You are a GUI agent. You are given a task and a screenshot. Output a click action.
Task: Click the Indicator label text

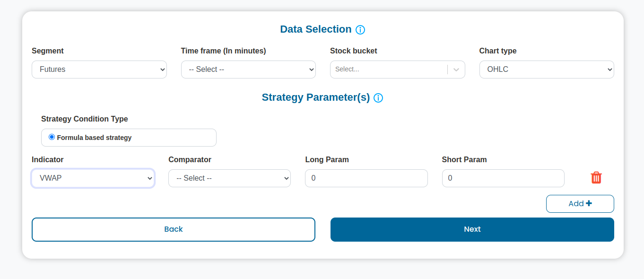(x=48, y=160)
